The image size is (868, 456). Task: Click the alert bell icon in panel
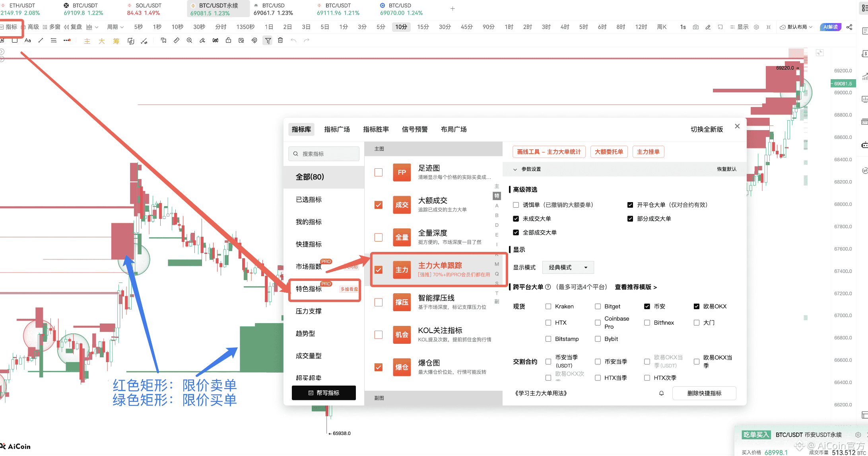point(661,393)
